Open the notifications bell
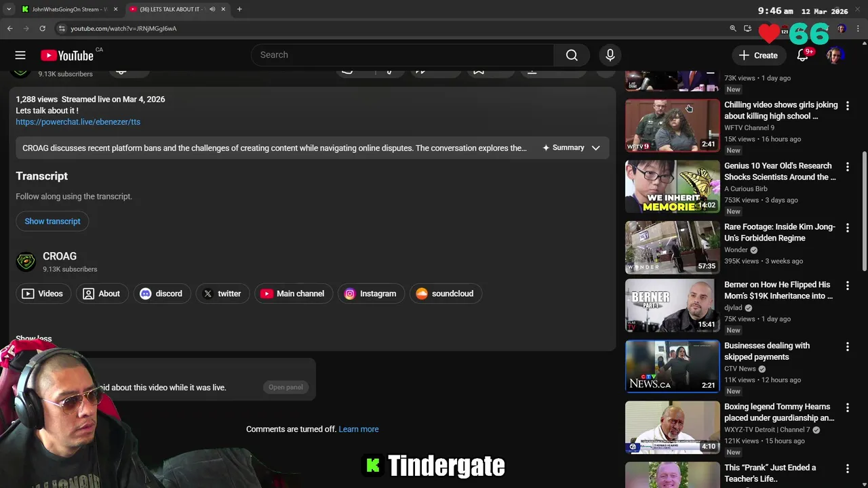 803,56
